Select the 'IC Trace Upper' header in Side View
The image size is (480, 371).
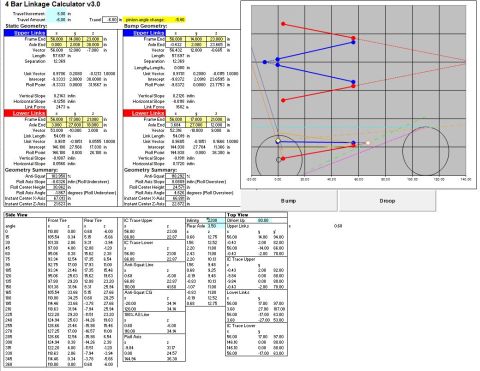point(138,221)
